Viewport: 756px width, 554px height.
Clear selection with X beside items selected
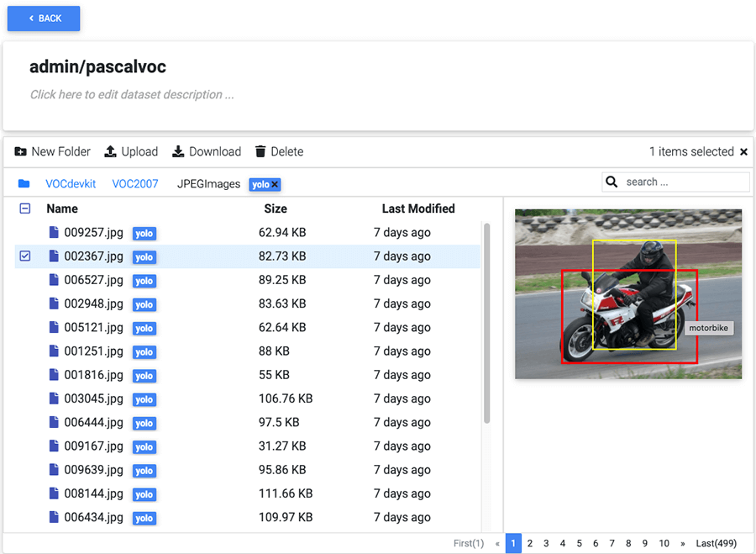pyautogui.click(x=743, y=152)
